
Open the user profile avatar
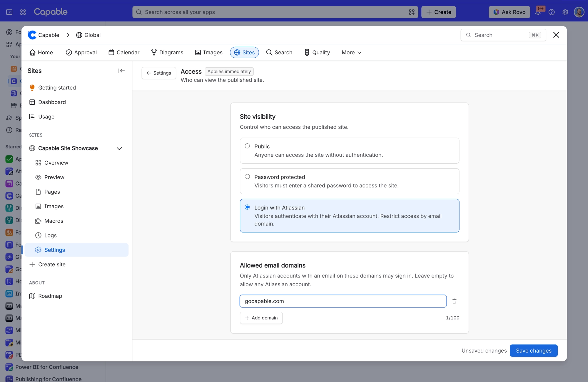pyautogui.click(x=579, y=12)
